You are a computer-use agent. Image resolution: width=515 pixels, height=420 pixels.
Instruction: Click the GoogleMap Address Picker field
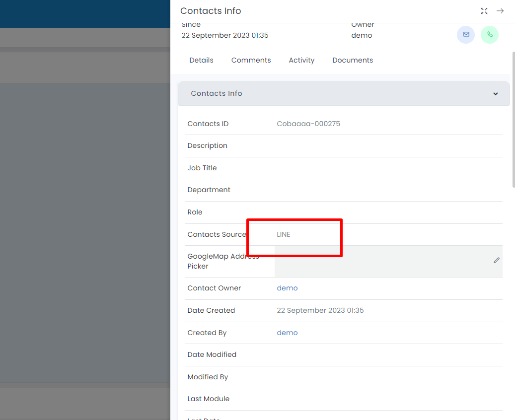(x=388, y=262)
